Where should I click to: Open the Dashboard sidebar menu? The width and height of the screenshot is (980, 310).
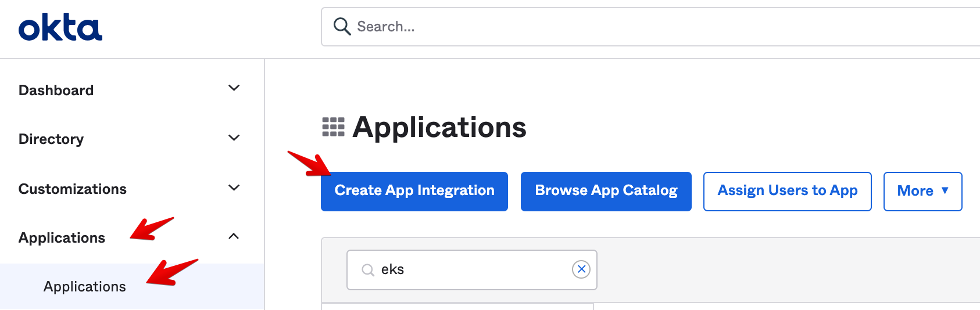pos(56,91)
